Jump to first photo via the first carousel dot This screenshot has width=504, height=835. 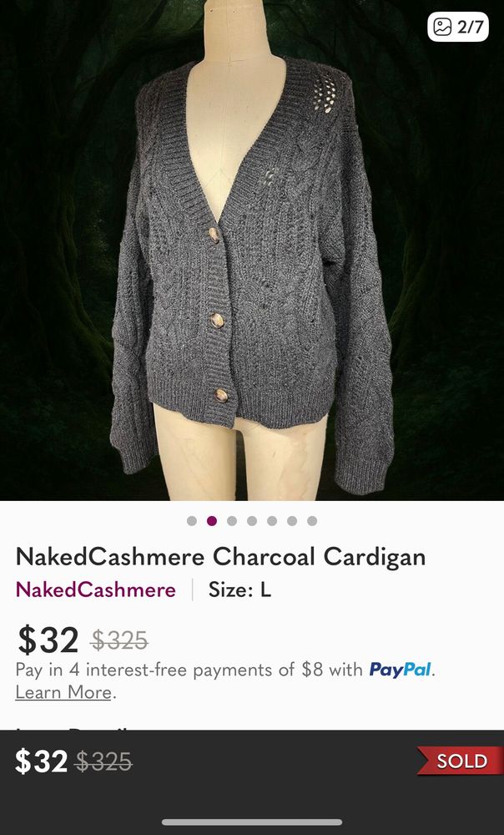click(x=192, y=521)
